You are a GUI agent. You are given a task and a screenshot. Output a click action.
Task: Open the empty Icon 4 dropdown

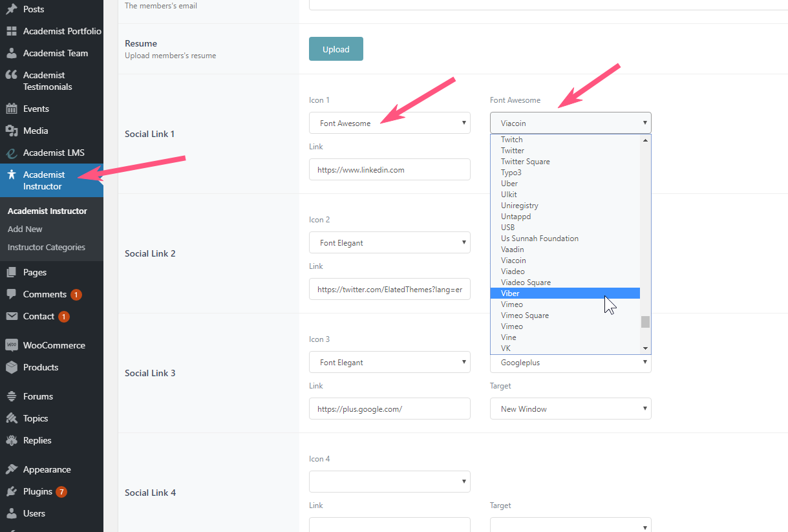pos(390,482)
